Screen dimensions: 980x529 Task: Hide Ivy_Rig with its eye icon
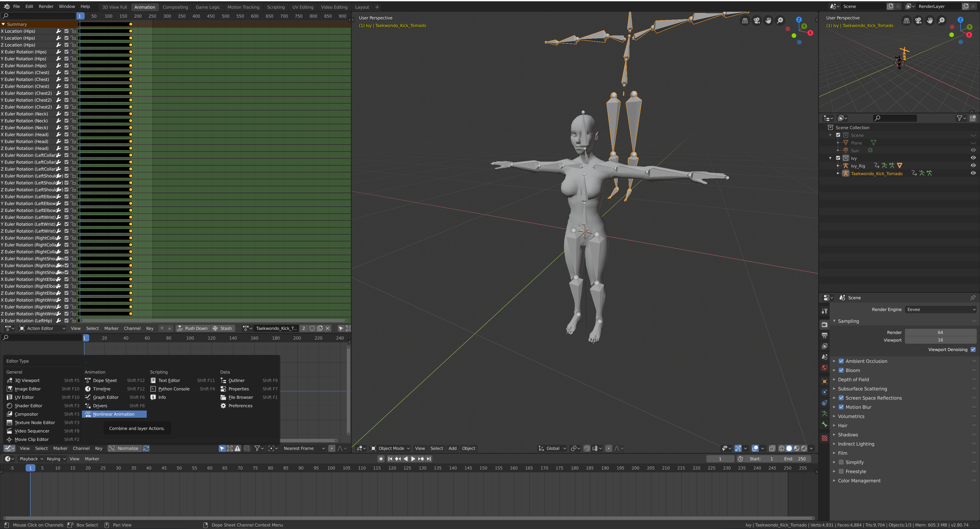973,165
